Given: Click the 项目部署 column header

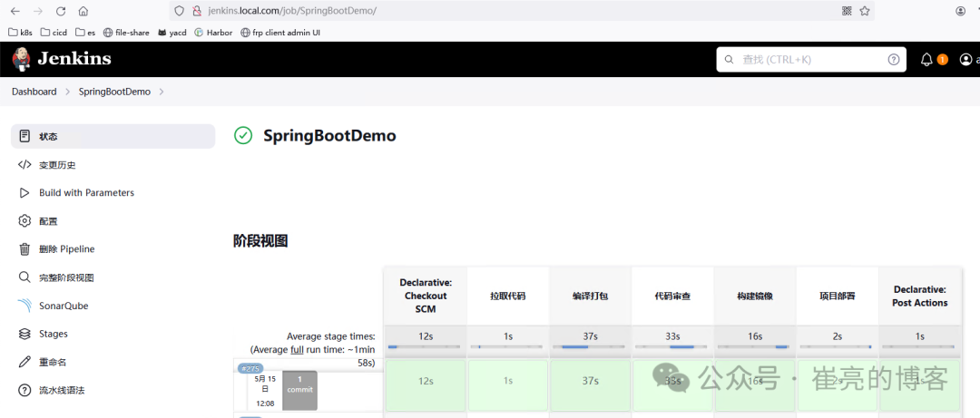Looking at the screenshot, I should 838,296.
